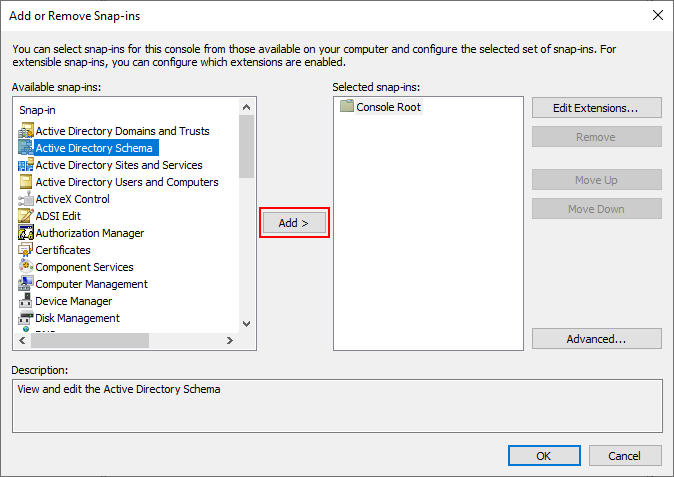Open Advanced settings
Viewport: 674px width, 477px height.
(596, 339)
